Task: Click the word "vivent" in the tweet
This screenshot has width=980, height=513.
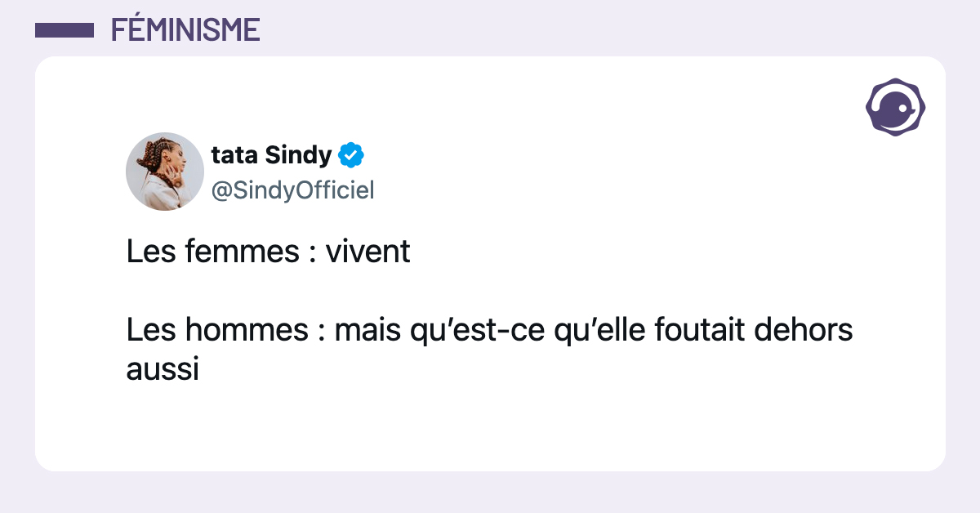Action: coord(367,252)
